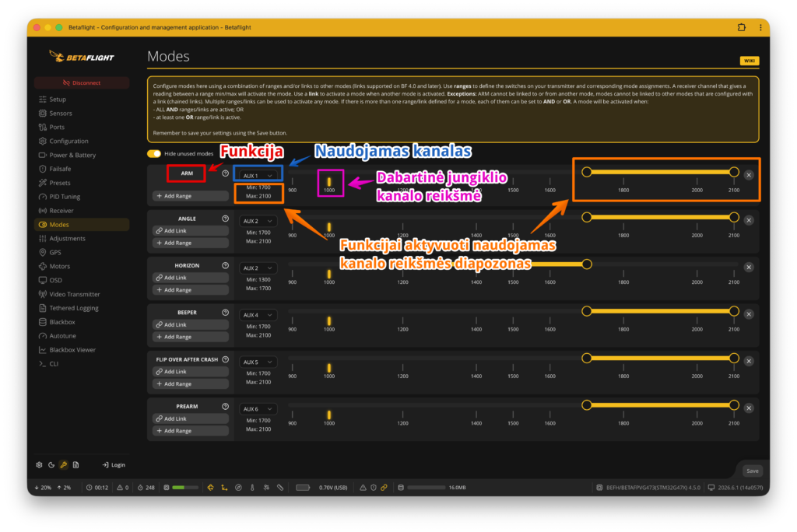Viewport: 797px width, 532px height.
Task: Click Add Link under ANGLE
Action: tap(190, 231)
